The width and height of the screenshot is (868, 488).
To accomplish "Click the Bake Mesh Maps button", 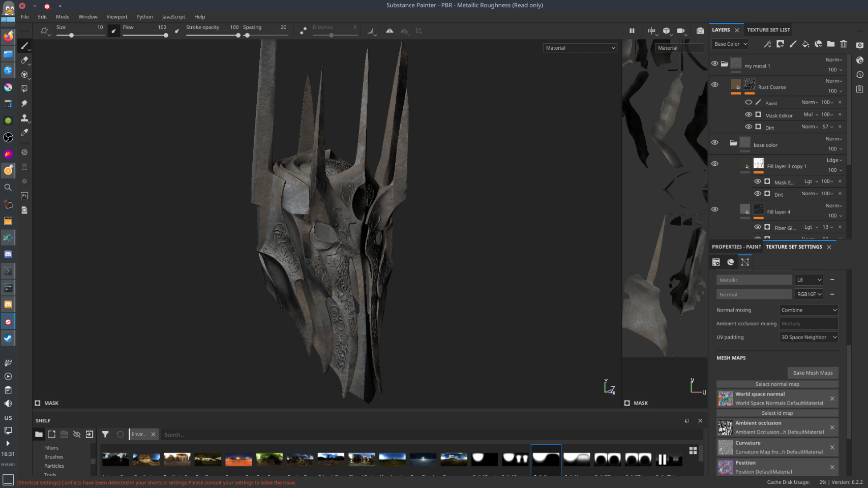I will 813,373.
